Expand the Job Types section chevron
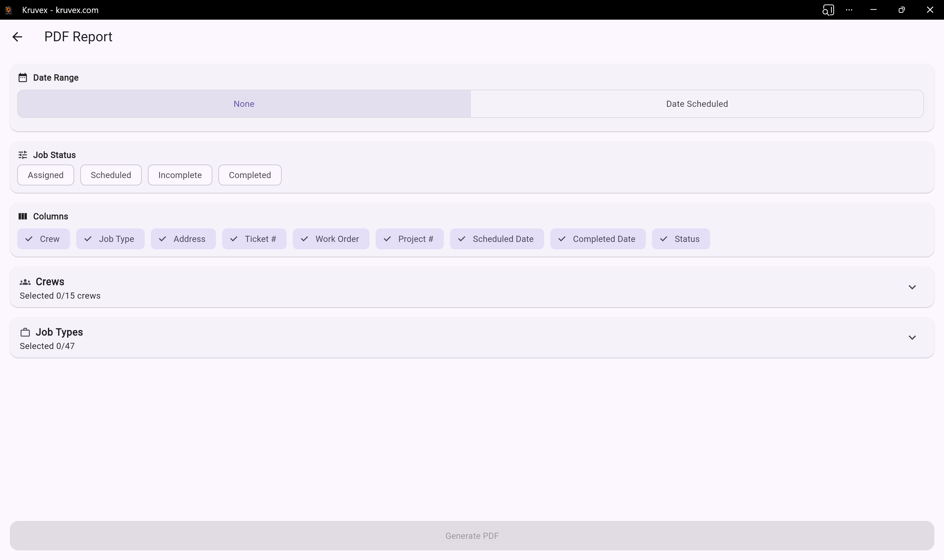Screen dimensions: 944x560 tap(912, 338)
